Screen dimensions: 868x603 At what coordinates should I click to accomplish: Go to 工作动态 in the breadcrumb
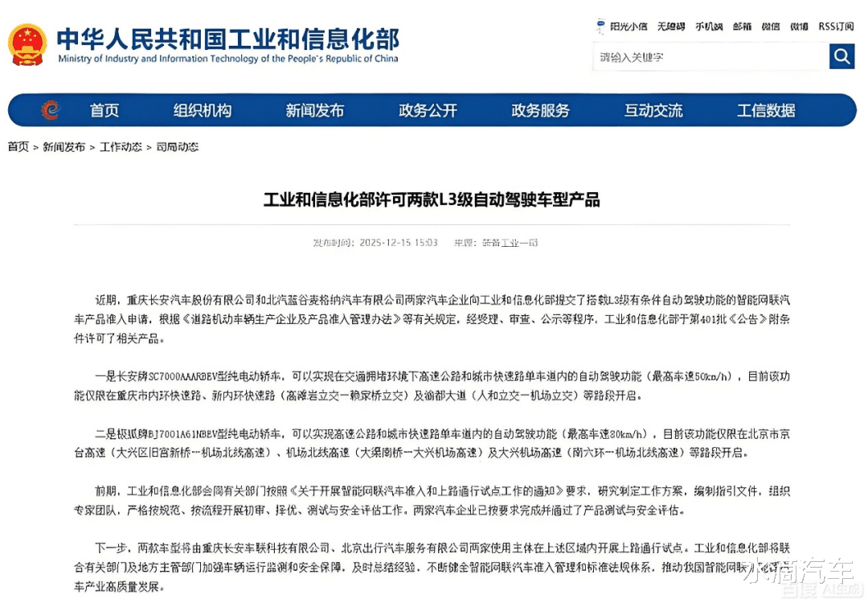click(x=121, y=147)
